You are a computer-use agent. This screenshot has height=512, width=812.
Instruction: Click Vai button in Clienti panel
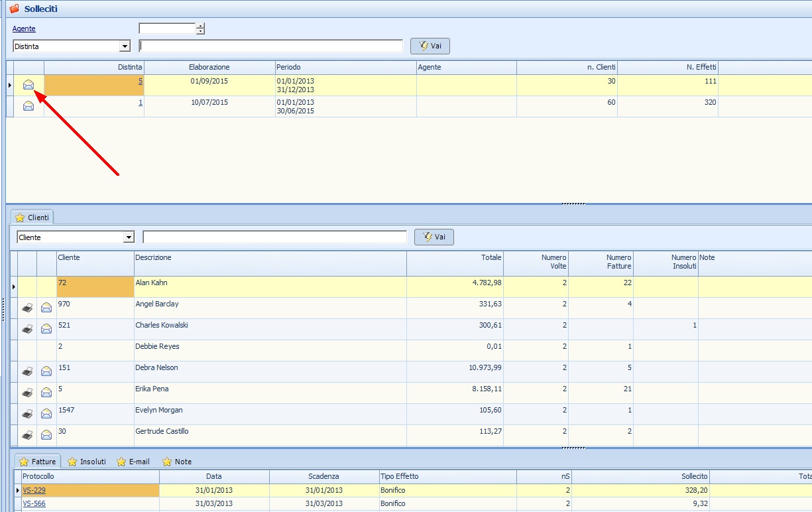434,237
